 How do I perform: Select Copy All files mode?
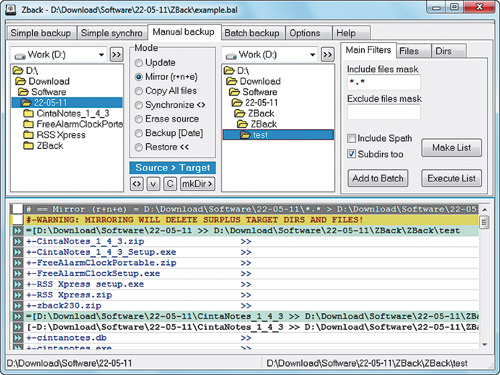139,91
